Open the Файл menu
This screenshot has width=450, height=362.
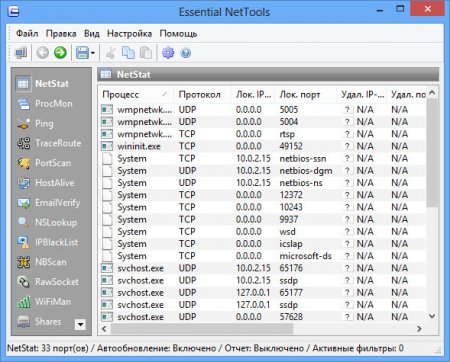[x=27, y=34]
